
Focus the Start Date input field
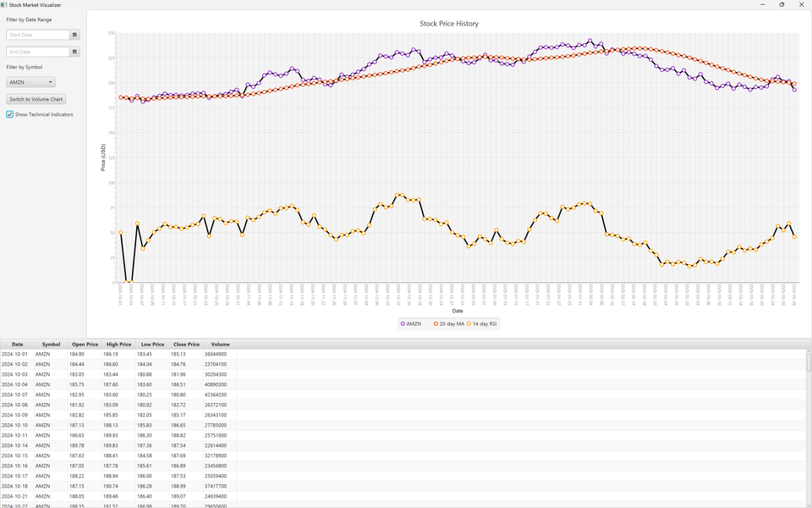38,35
